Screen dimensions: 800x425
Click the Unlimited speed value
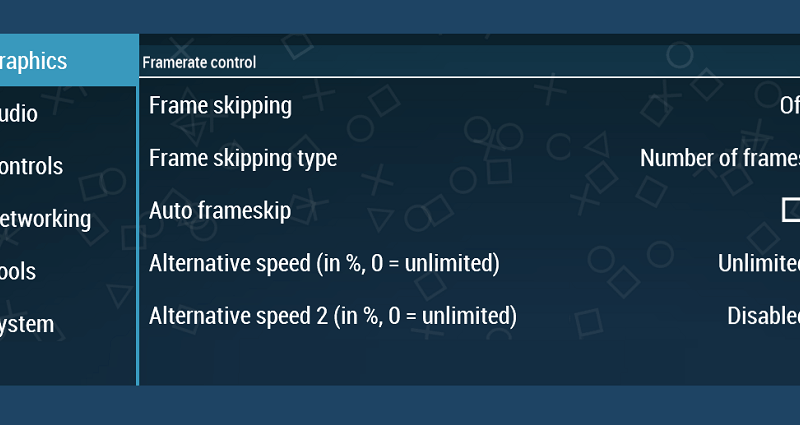(x=759, y=263)
